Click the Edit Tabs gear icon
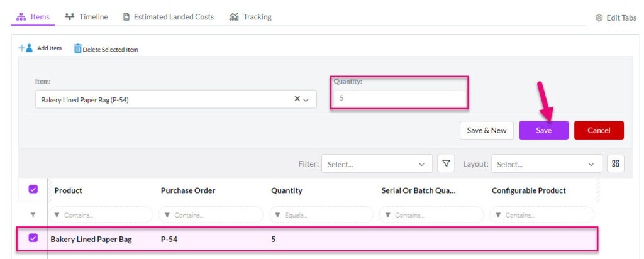This screenshot has width=644, height=259. (599, 18)
